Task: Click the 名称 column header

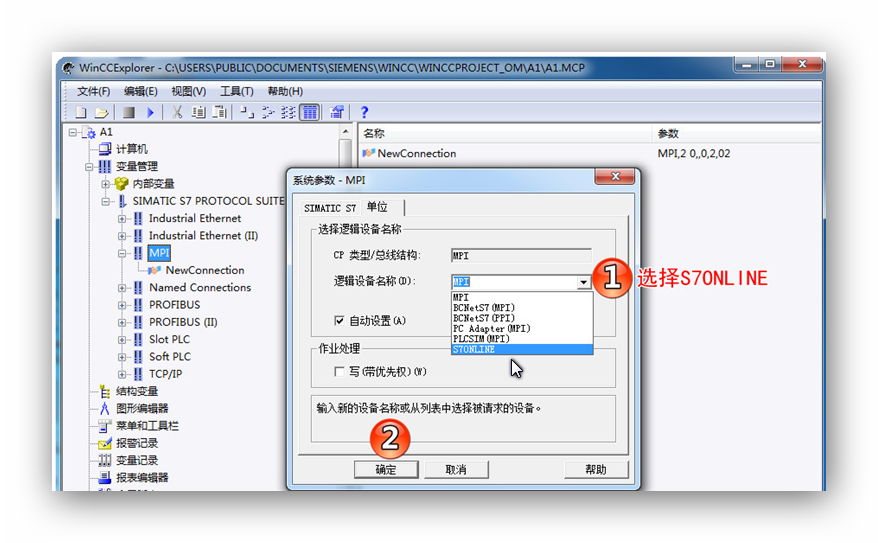Action: tap(505, 133)
